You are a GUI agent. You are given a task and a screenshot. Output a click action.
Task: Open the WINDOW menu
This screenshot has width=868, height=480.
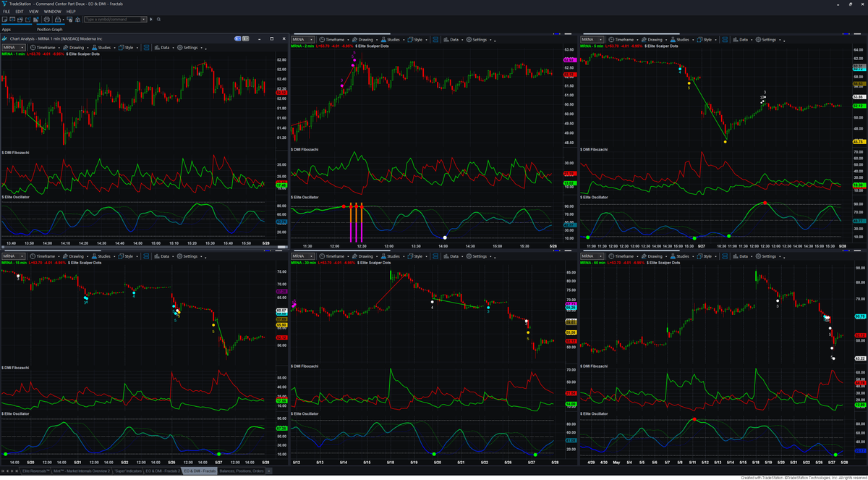(x=52, y=12)
